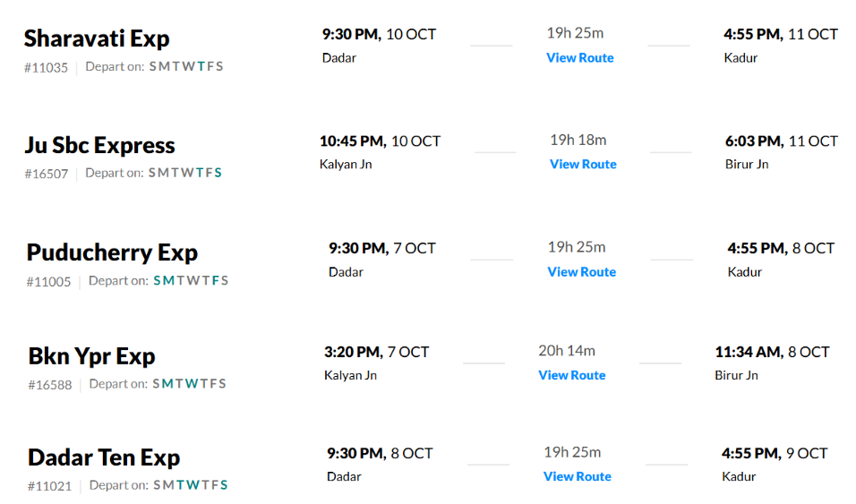Open View Route for Bkn Ypr Exp
Viewport: 856px width, 504px height.
[x=571, y=375]
